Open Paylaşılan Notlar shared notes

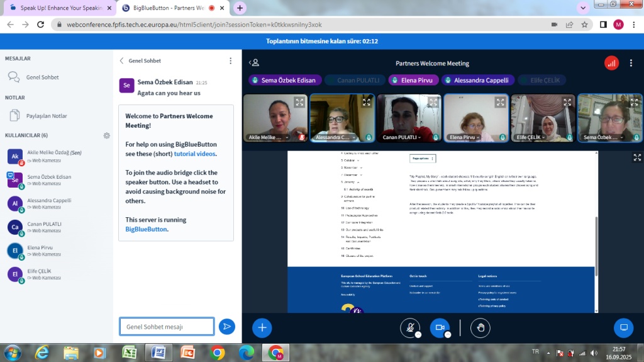pos(46,116)
